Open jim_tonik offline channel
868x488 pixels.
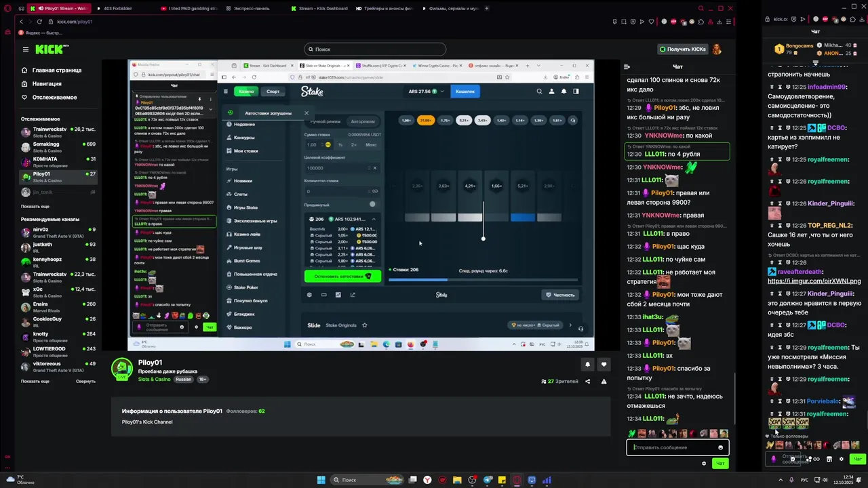click(58, 192)
